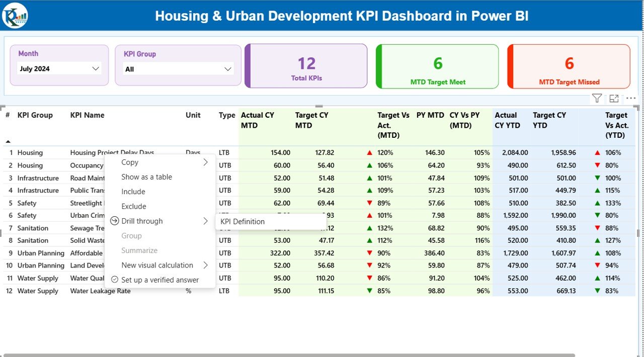Screen dimensions: 644x357
Task: Click the Focus mode icon above table
Action: (x=614, y=99)
